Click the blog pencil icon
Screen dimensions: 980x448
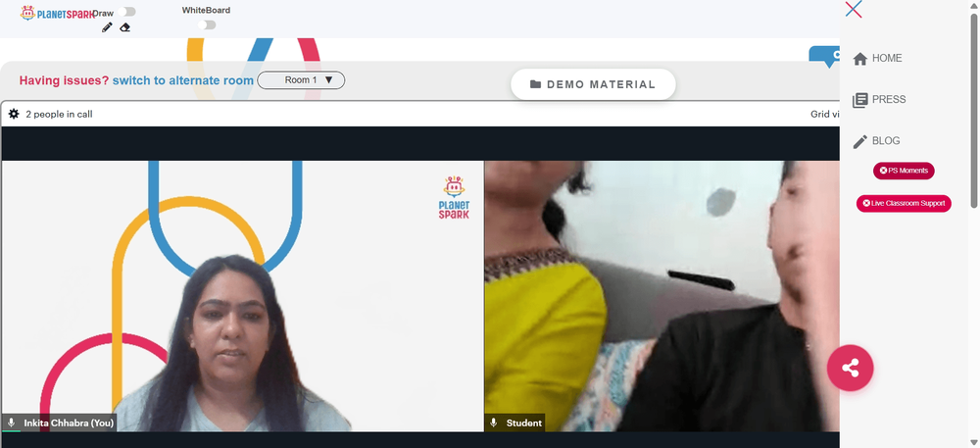(860, 142)
